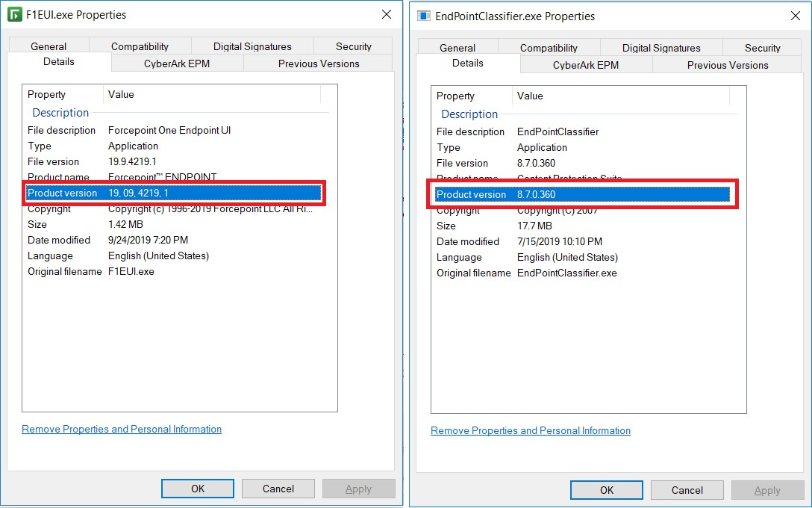Image resolution: width=812 pixels, height=508 pixels.
Task: Select the Details tab in F1EUI.exe Properties
Action: click(x=58, y=62)
